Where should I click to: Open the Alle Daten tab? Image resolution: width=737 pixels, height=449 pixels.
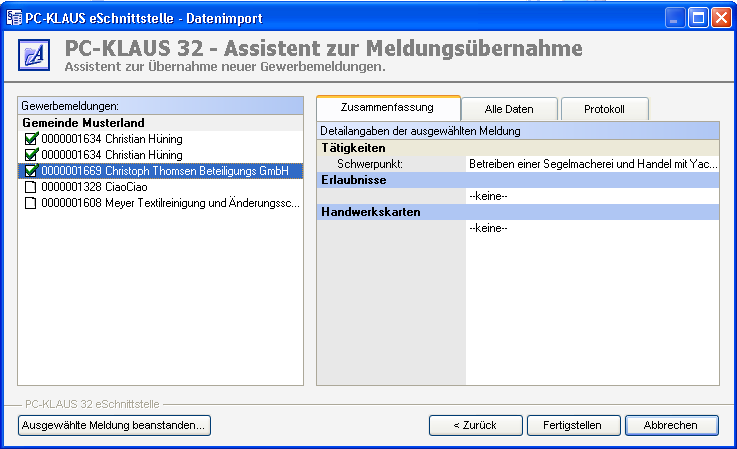(x=509, y=109)
